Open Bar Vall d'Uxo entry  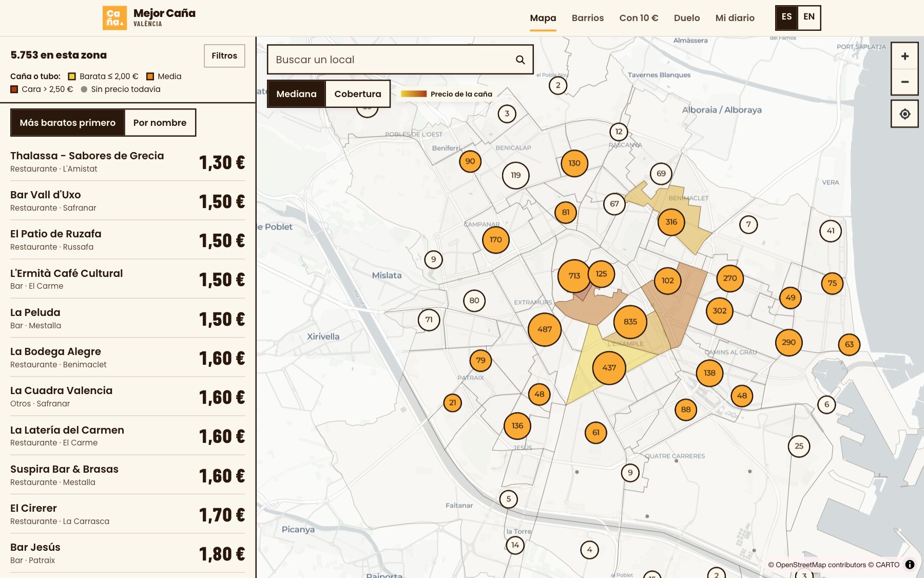(x=127, y=201)
